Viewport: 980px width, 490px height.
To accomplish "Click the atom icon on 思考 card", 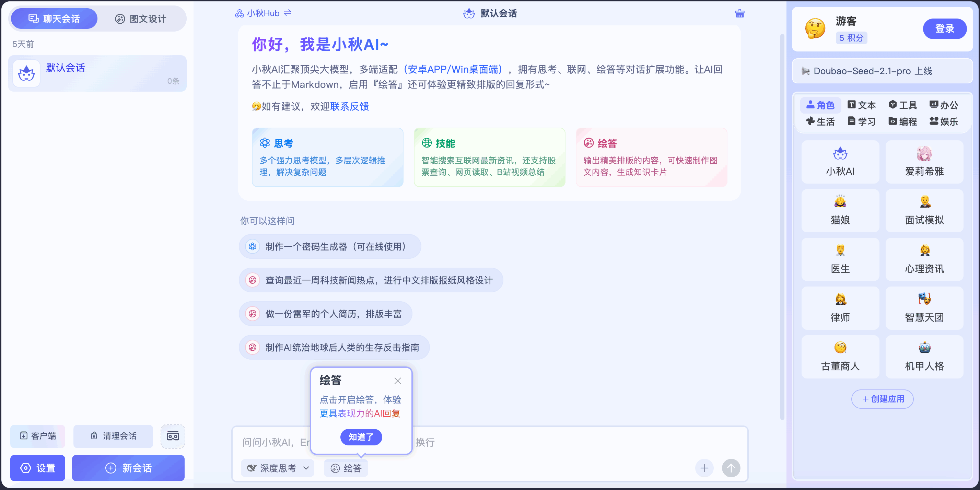I will (265, 143).
